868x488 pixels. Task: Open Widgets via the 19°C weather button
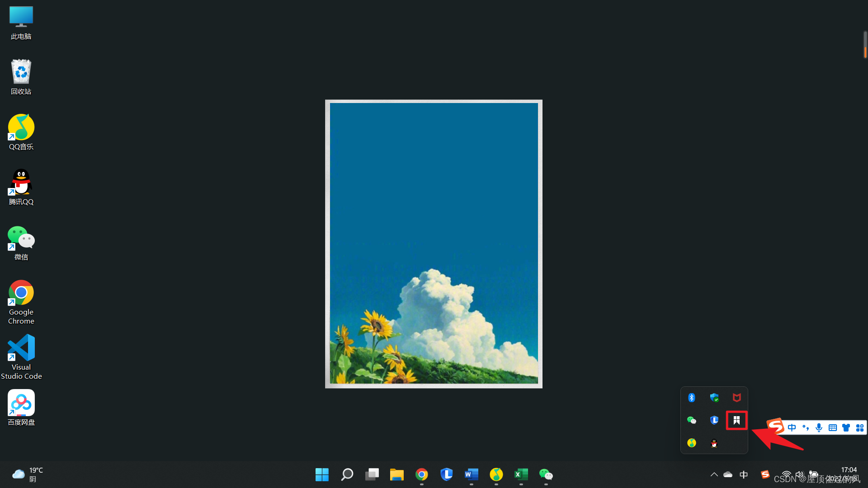click(27, 474)
